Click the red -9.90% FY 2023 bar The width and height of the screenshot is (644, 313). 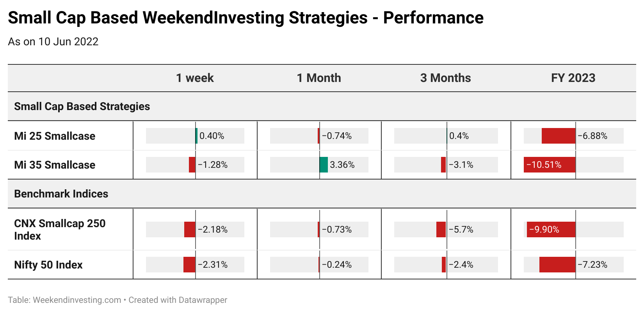click(551, 229)
